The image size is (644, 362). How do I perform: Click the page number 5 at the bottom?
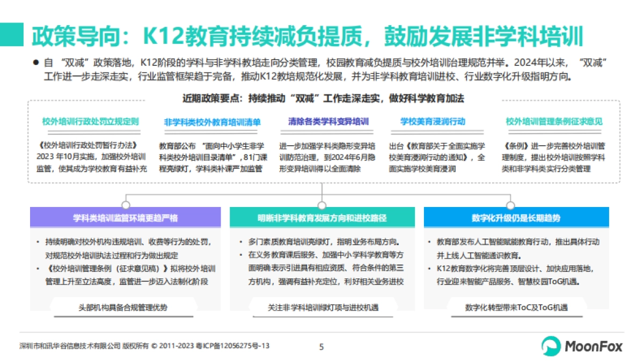(x=321, y=348)
